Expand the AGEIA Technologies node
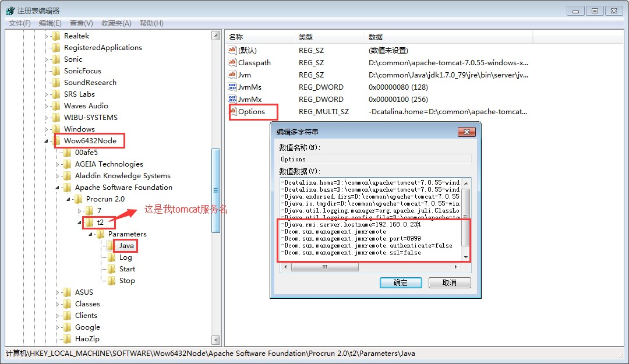Screen dimensions: 629x364 click(57, 164)
